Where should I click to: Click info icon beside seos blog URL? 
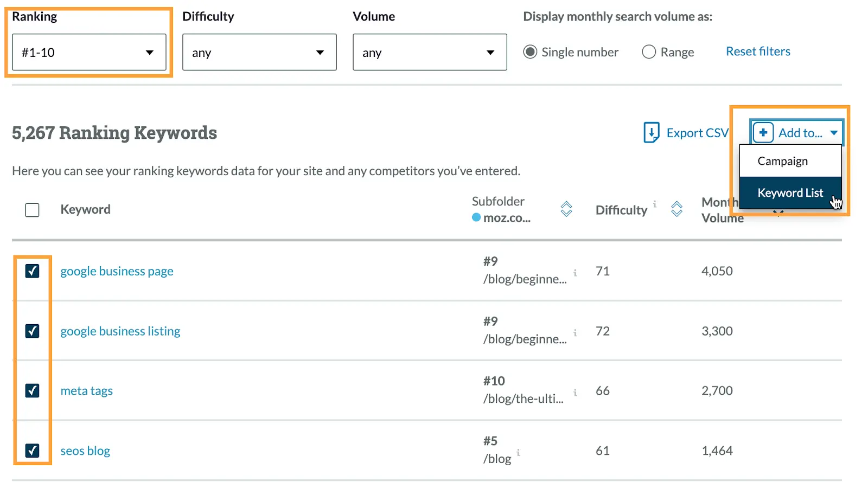[x=519, y=452]
